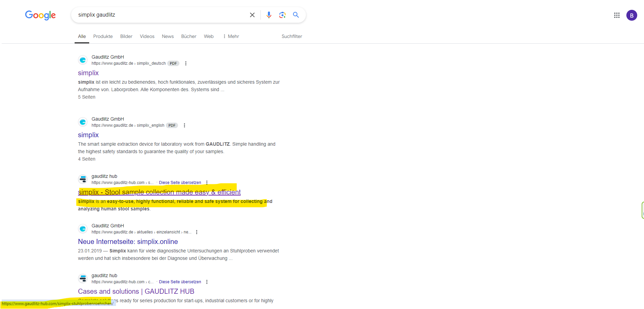Open the Suchfilter options
This screenshot has width=644, height=309.
[292, 36]
